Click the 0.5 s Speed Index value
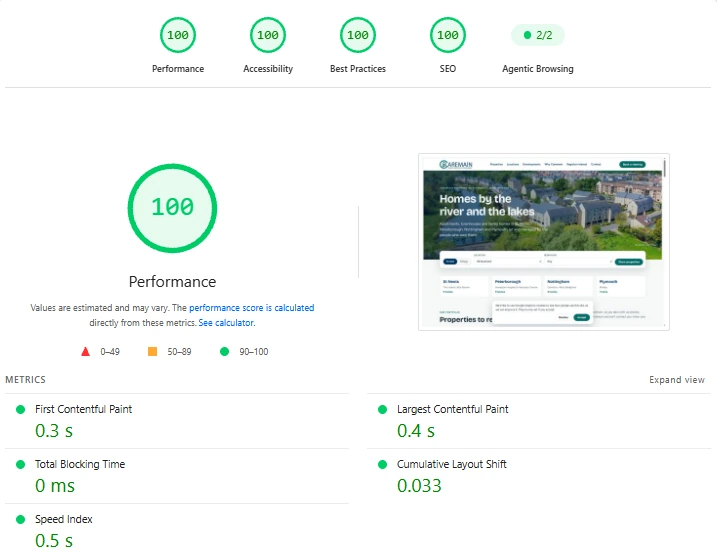 pos(54,541)
